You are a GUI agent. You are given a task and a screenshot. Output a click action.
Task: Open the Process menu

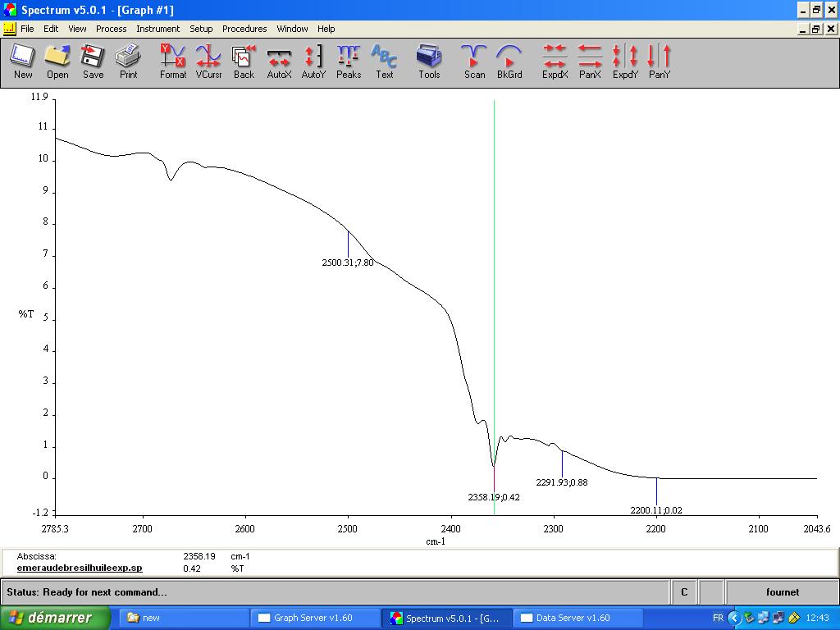pyautogui.click(x=111, y=29)
